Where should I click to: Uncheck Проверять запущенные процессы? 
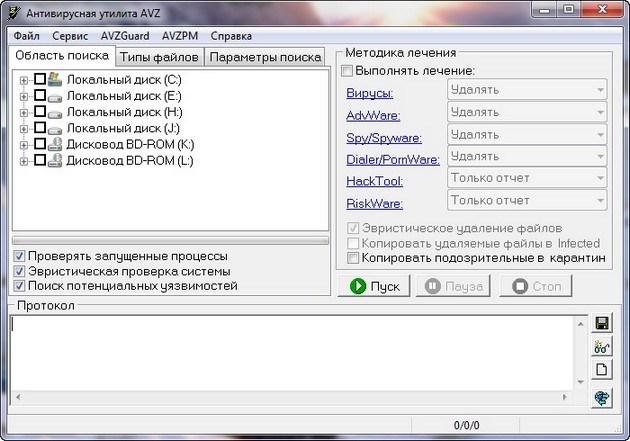(x=19, y=256)
